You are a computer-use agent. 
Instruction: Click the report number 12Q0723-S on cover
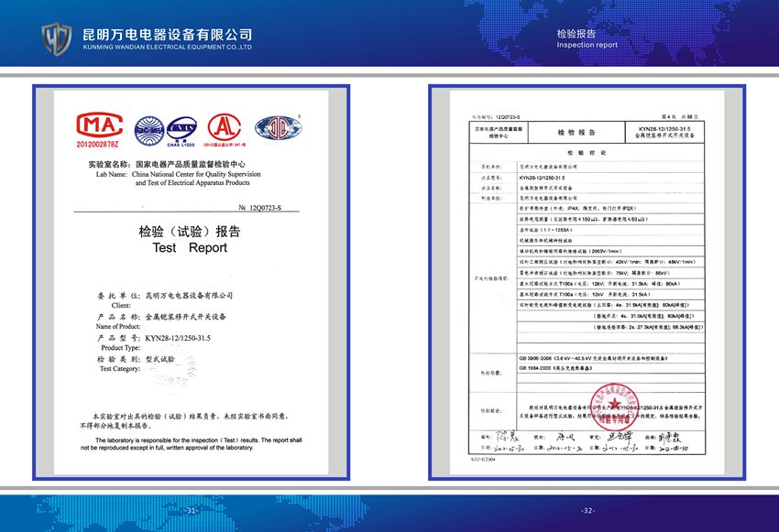[x=265, y=209]
